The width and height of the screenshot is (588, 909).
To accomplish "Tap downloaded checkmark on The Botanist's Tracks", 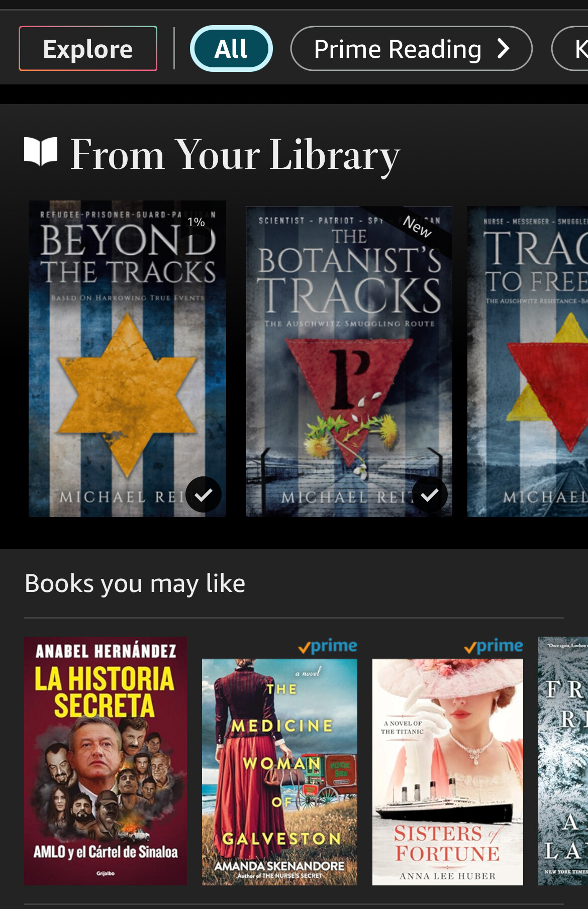I will [x=430, y=494].
